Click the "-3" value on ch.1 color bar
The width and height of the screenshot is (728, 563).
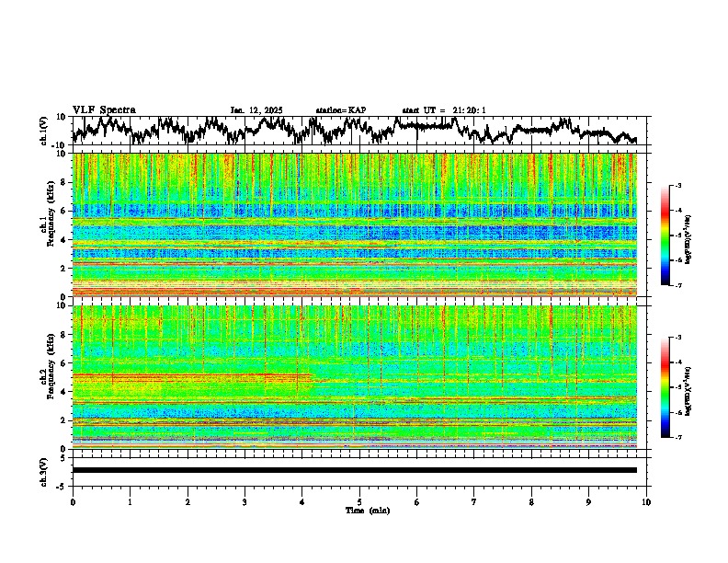click(x=678, y=185)
